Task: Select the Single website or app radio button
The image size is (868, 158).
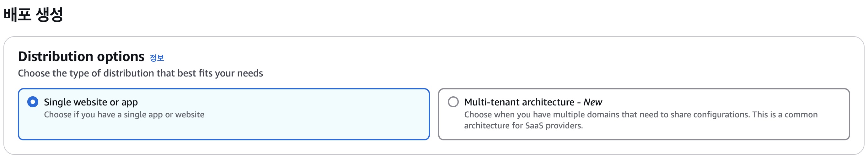Action: click(x=33, y=102)
